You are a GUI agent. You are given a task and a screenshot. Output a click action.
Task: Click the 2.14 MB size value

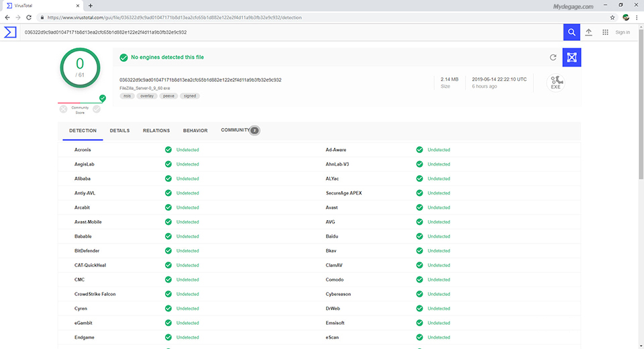pyautogui.click(x=449, y=79)
